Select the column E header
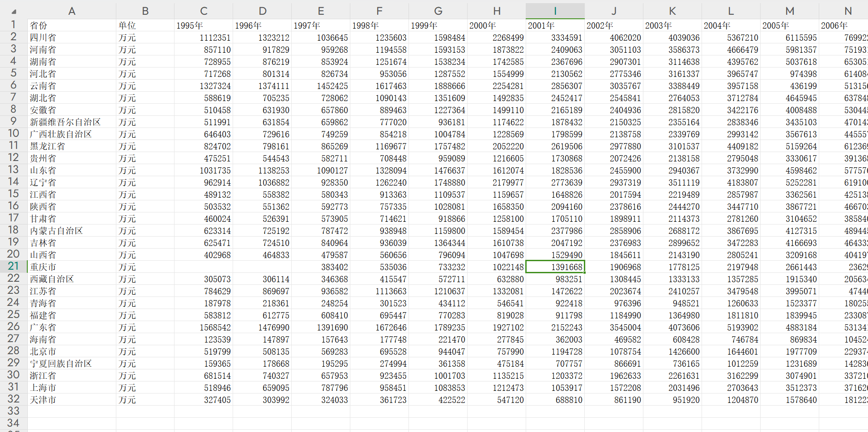The width and height of the screenshot is (868, 432). pyautogui.click(x=320, y=11)
